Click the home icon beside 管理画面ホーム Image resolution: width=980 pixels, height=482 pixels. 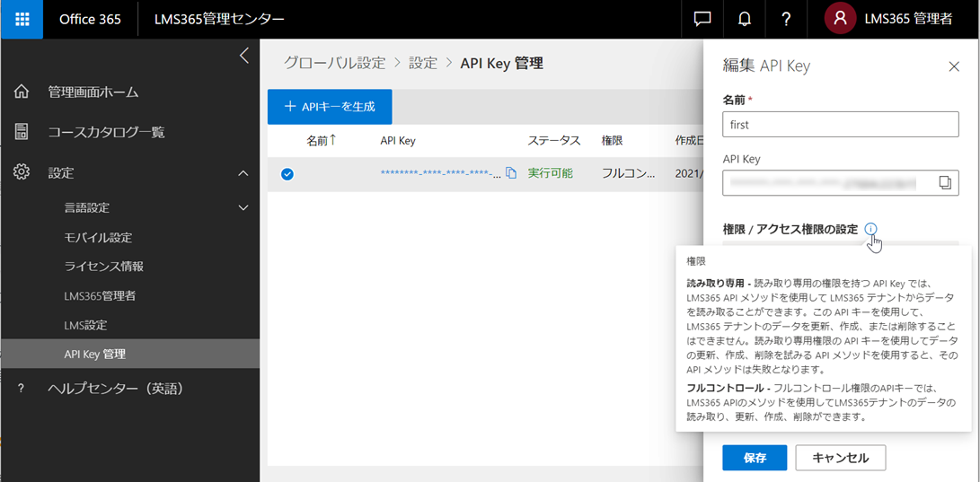pos(22,92)
